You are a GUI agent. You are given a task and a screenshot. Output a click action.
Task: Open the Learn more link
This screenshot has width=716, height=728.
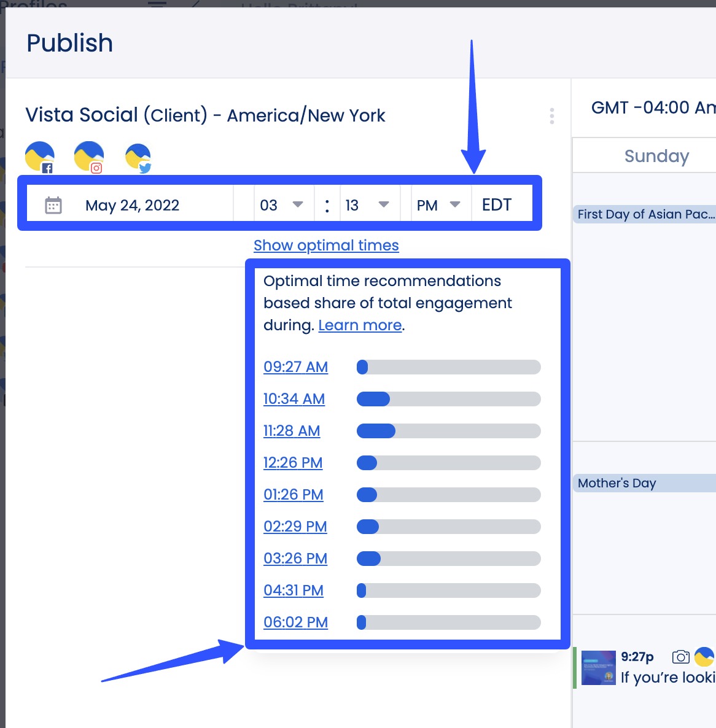pos(360,325)
